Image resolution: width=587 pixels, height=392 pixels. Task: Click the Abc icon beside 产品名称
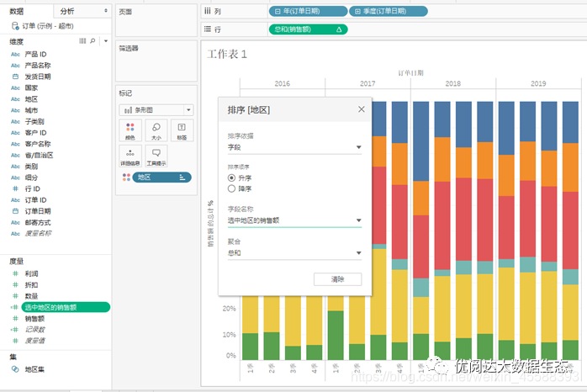(x=15, y=66)
